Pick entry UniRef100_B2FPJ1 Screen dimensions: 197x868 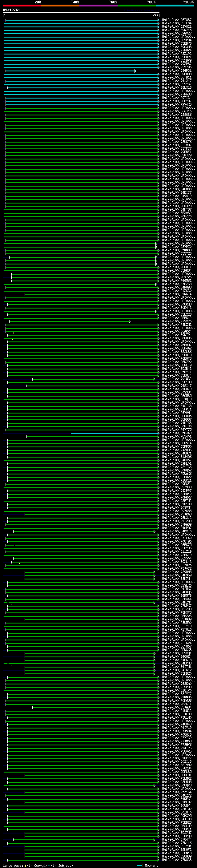(176, 409)
